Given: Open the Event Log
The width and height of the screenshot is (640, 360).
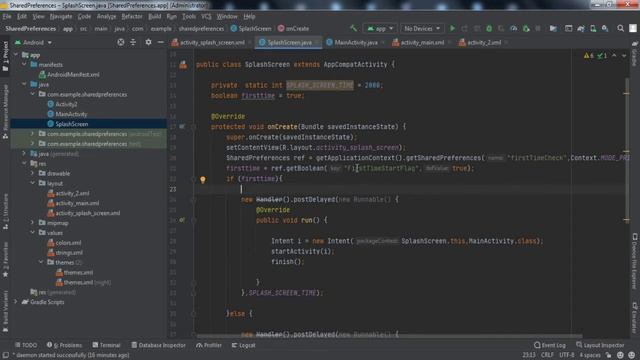Looking at the screenshot, I should [x=550, y=345].
